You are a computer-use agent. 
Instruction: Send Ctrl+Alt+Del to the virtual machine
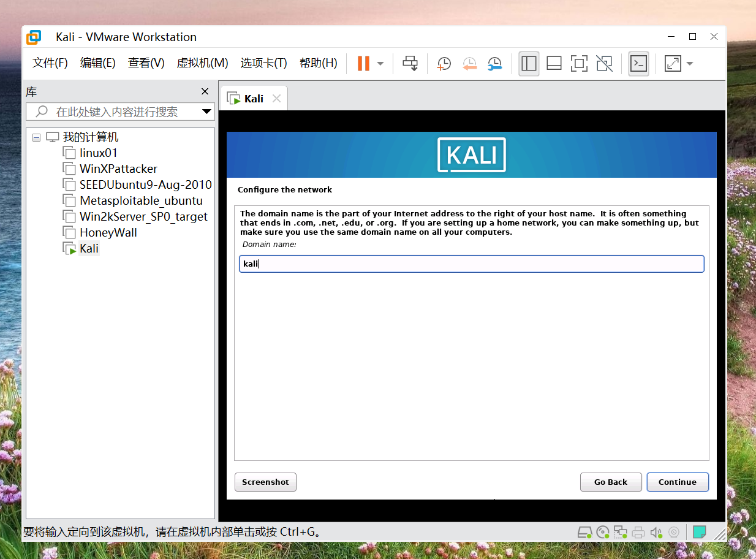(410, 63)
